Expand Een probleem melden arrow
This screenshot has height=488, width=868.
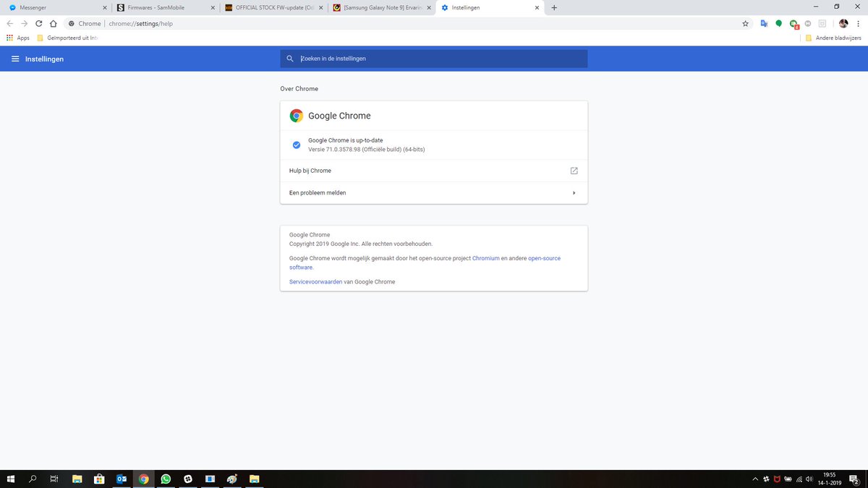(x=574, y=193)
